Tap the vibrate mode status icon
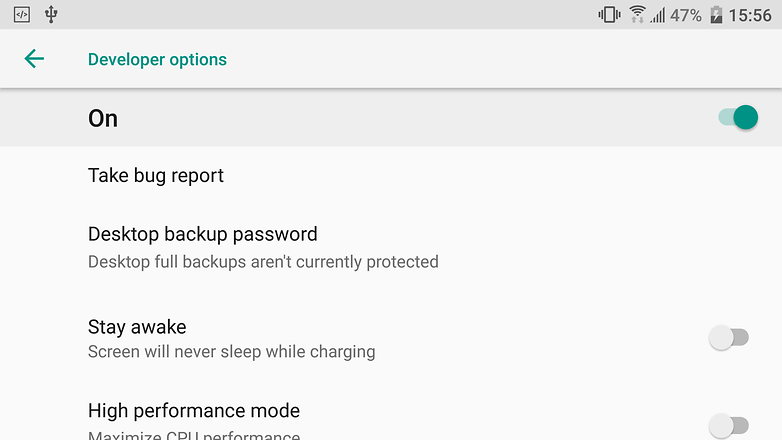782x440 pixels. (x=609, y=14)
